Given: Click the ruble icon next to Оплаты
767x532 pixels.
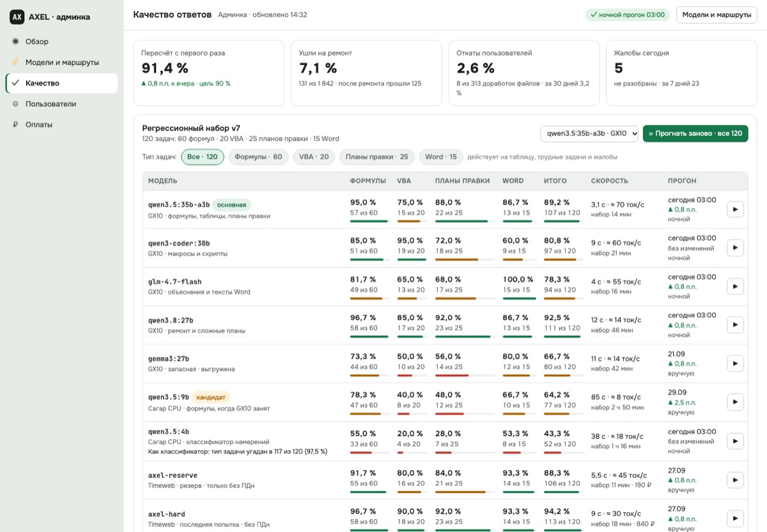Looking at the screenshot, I should tap(15, 125).
